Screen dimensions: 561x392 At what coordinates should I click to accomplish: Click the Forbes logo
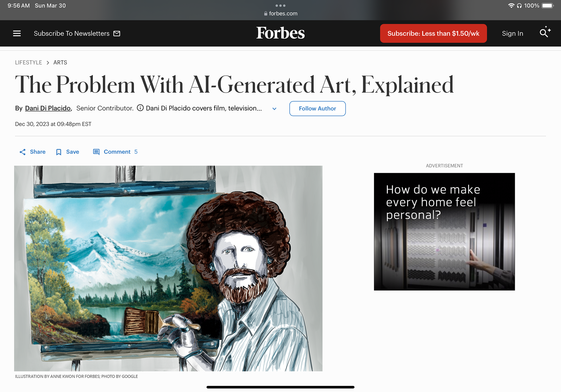[x=280, y=33]
